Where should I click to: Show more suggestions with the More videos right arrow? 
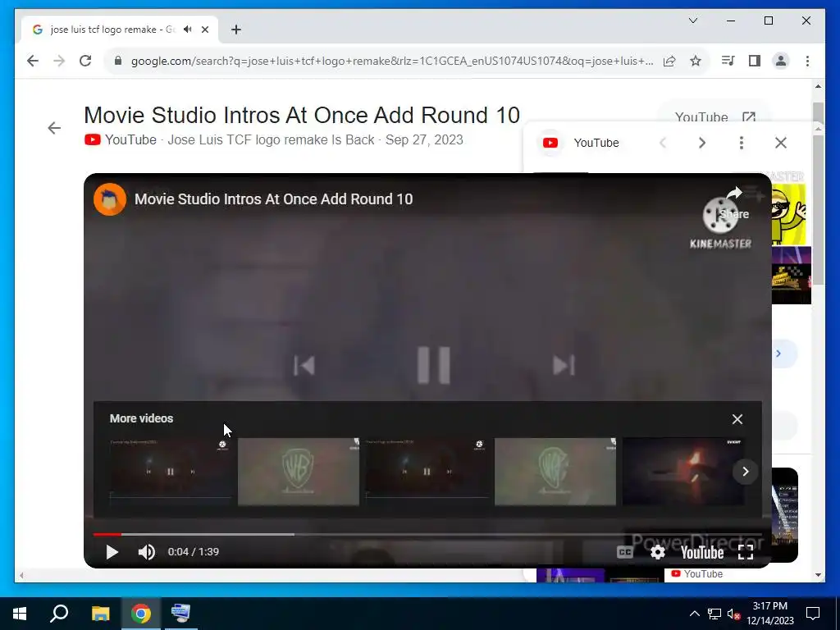(745, 472)
